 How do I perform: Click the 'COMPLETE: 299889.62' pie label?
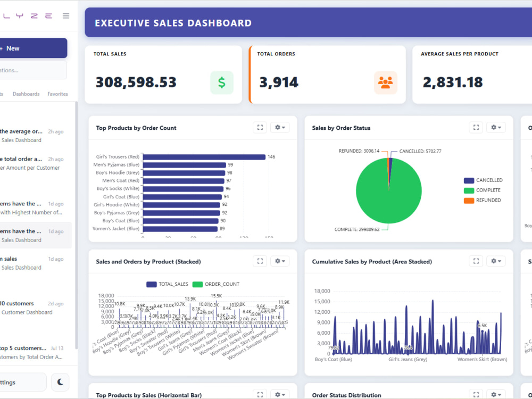357,229
